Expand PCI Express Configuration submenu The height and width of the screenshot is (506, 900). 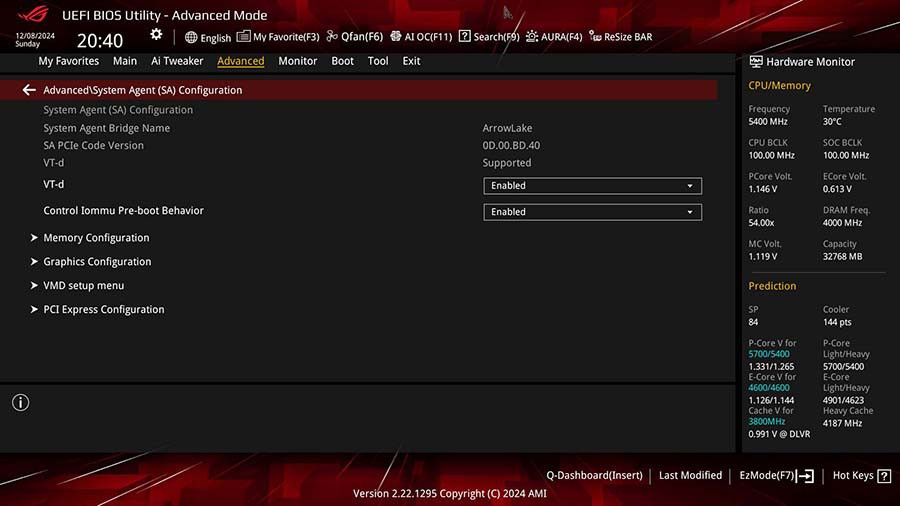point(103,310)
